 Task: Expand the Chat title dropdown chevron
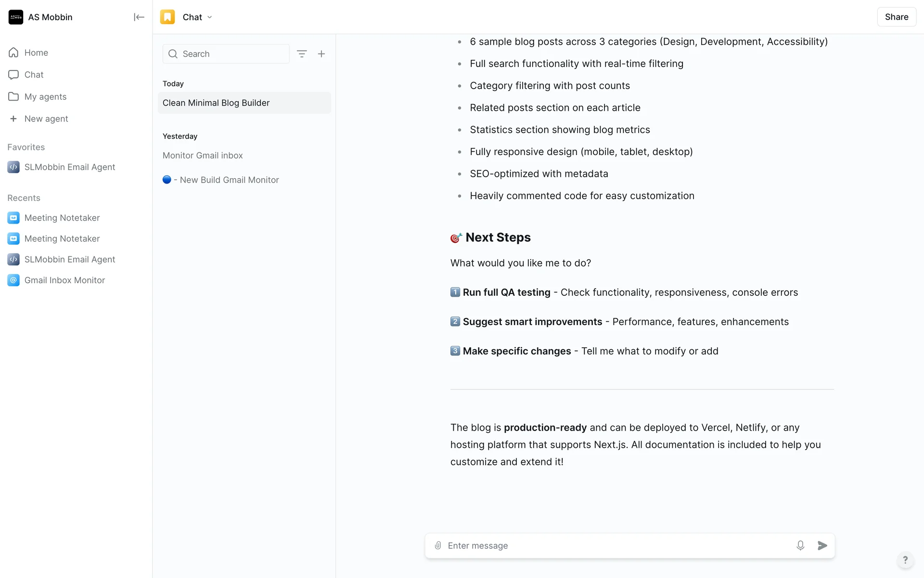210,17
